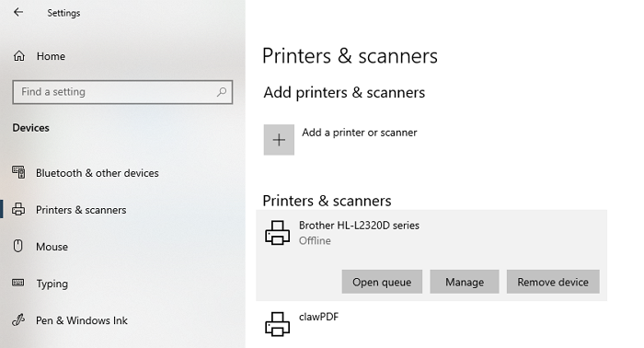Click the Mouse icon in sidebar
This screenshot has width=644, height=348.
coord(18,246)
